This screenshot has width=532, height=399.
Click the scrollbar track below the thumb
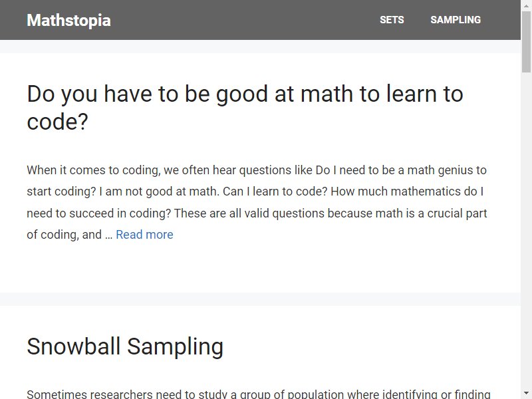(526, 231)
